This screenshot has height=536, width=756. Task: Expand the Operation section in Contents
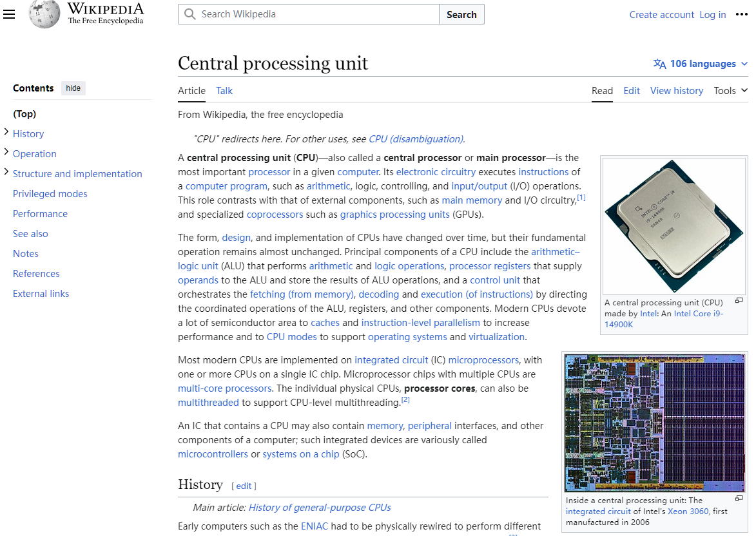pyautogui.click(x=5, y=153)
